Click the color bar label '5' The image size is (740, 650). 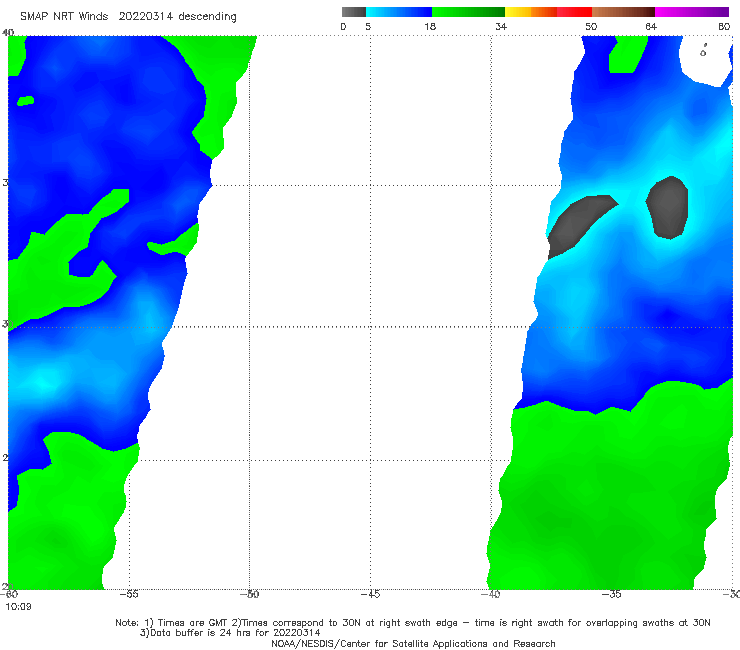point(368,26)
